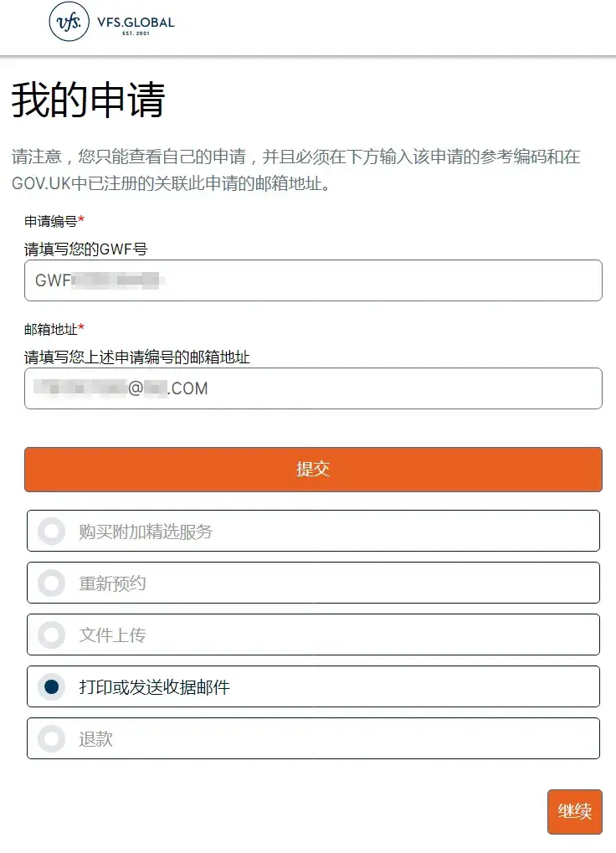Click the 重新预约 row label text
616x853 pixels.
tap(106, 583)
